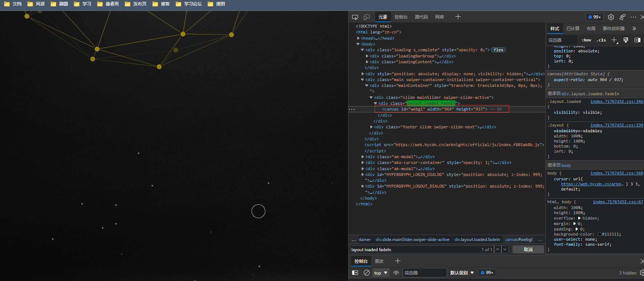Open the 更改 drawer tab
This screenshot has width=644, height=281.
(379, 261)
